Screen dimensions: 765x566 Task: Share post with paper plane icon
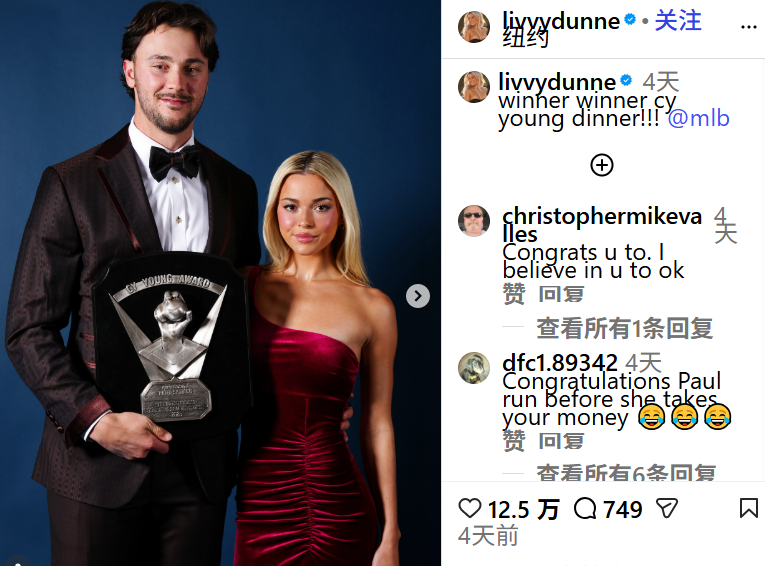(667, 508)
